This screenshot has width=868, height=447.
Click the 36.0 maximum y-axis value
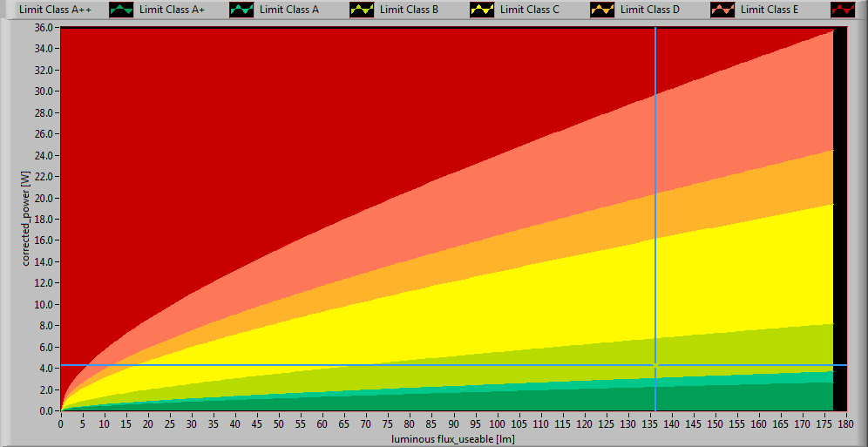click(45, 28)
